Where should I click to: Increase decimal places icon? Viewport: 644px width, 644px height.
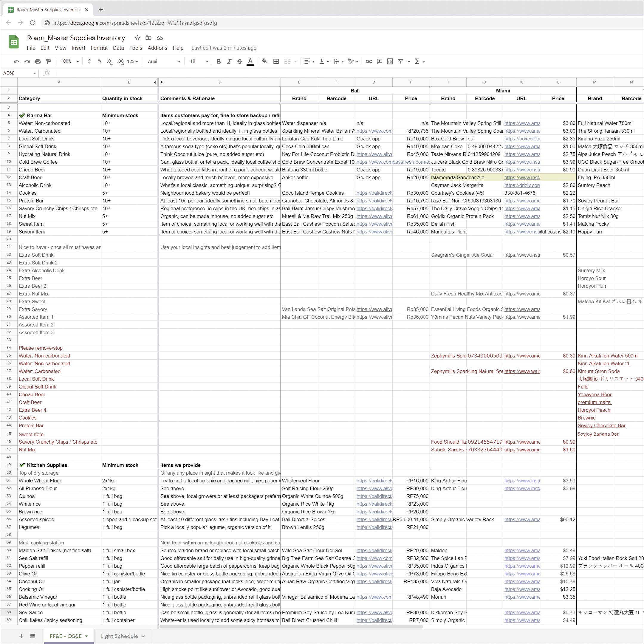click(x=120, y=61)
